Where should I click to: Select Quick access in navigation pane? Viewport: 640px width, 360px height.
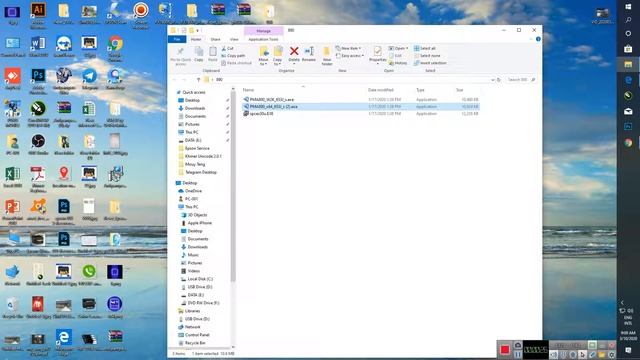tap(194, 92)
